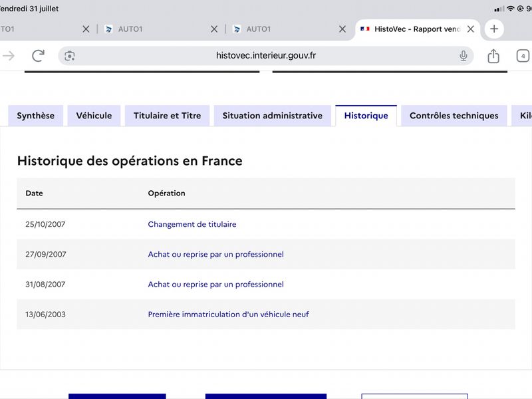Select the Historique tab

[366, 116]
